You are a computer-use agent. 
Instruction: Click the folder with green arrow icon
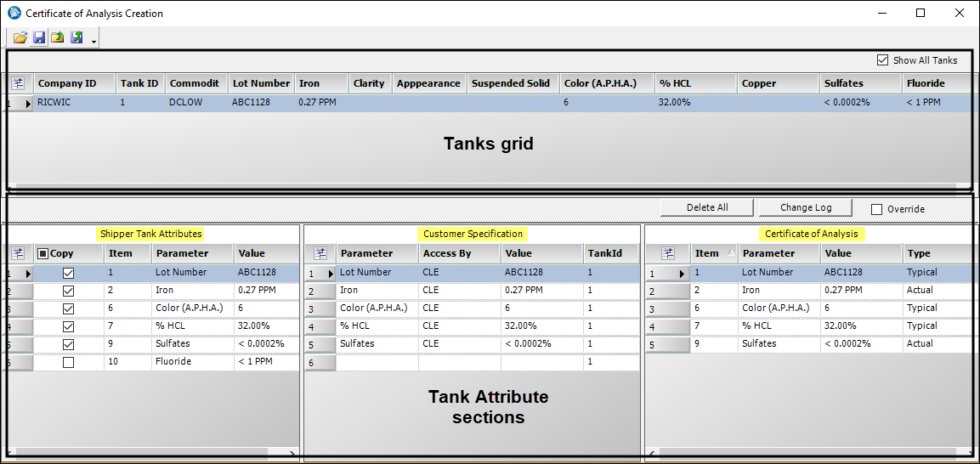pos(58,38)
